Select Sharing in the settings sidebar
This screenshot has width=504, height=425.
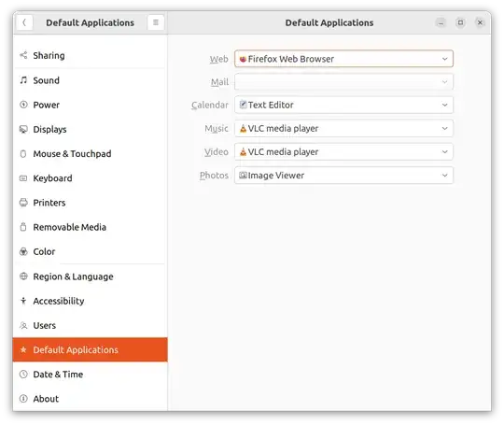(x=90, y=55)
